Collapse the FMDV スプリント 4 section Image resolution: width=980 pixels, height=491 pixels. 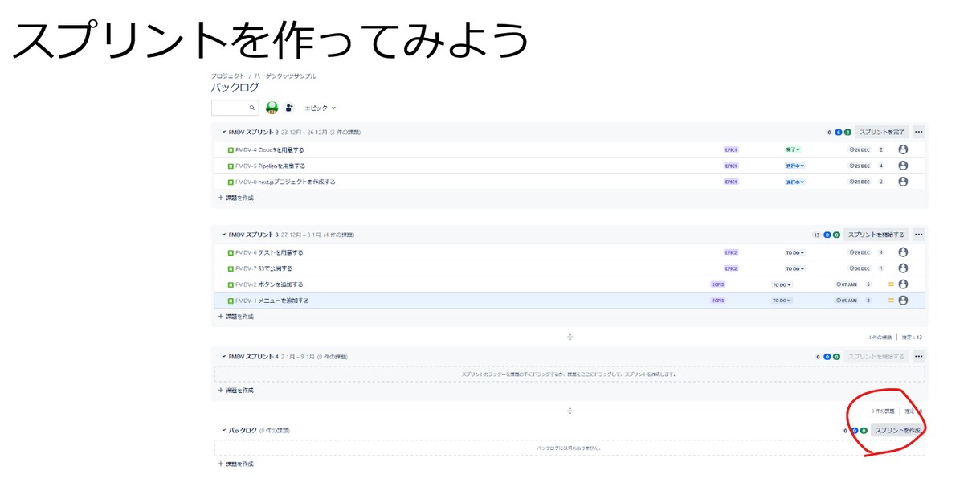224,356
